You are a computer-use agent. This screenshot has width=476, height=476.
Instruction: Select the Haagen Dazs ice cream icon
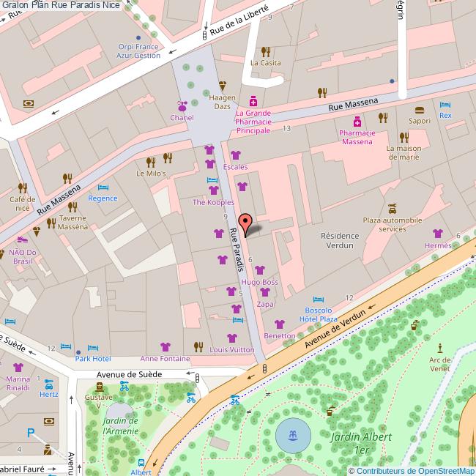click(x=223, y=85)
